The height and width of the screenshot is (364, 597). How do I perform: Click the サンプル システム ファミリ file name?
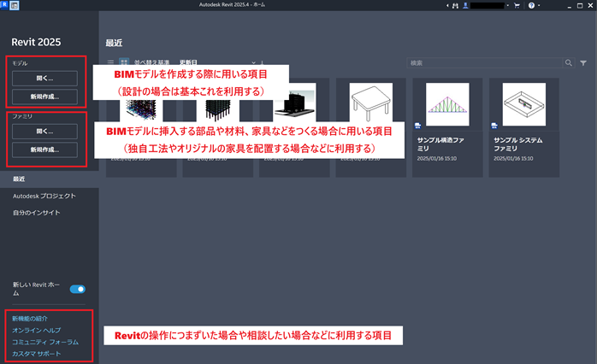click(x=517, y=144)
